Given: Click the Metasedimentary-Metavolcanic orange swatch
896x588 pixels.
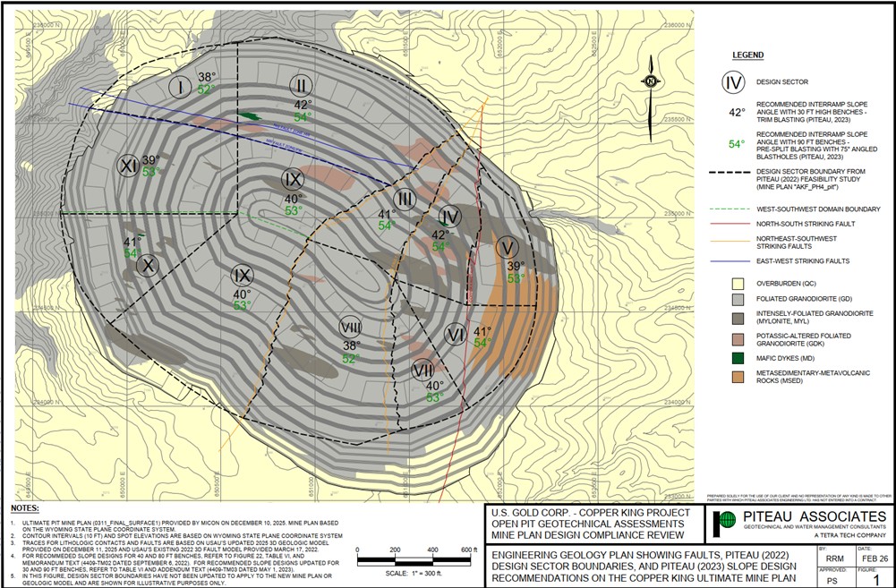Looking at the screenshot, I should [x=738, y=377].
